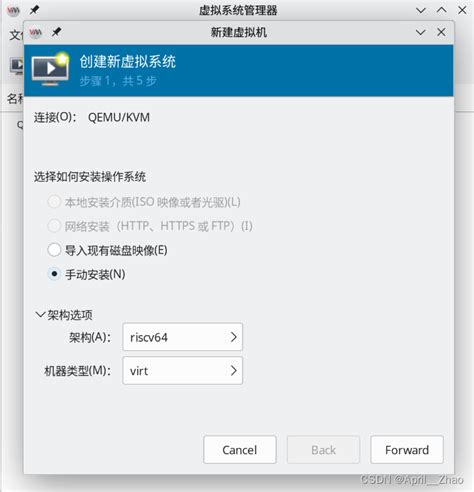Click the partially hidden monitor toolbar icon

[x=17, y=65]
